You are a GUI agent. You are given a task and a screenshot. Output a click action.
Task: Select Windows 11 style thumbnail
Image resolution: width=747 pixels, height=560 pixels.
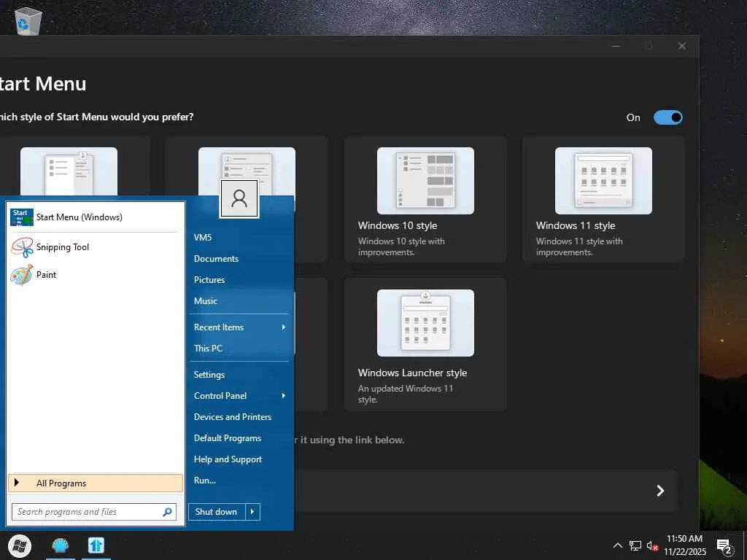603,181
